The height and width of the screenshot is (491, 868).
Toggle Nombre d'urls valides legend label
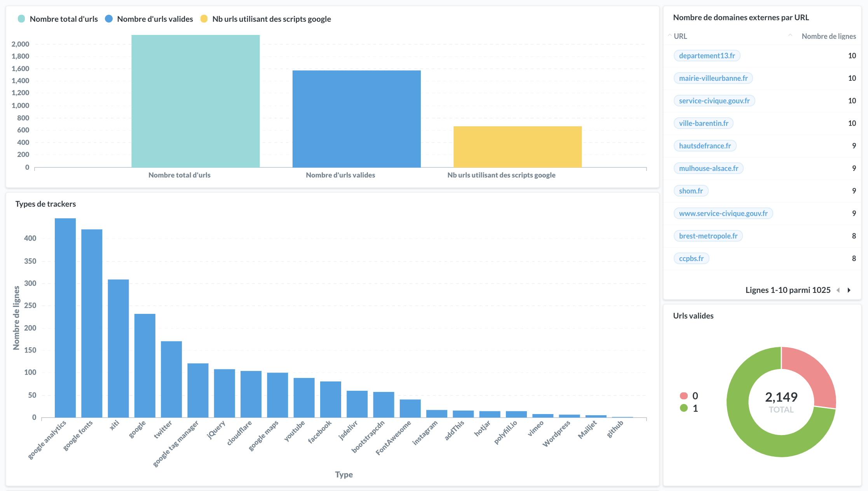[155, 19]
